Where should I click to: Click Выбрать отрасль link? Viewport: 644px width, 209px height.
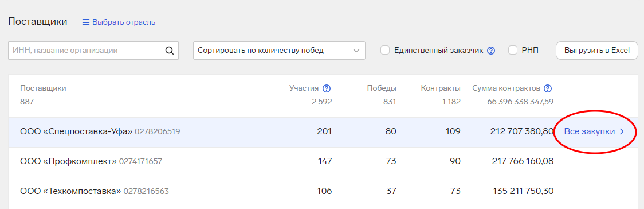[124, 22]
